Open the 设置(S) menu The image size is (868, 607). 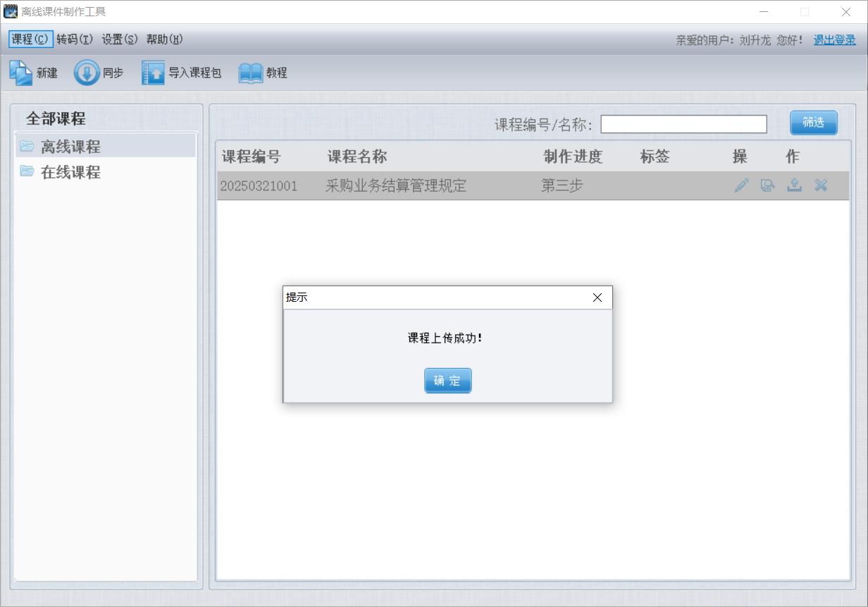click(x=120, y=39)
